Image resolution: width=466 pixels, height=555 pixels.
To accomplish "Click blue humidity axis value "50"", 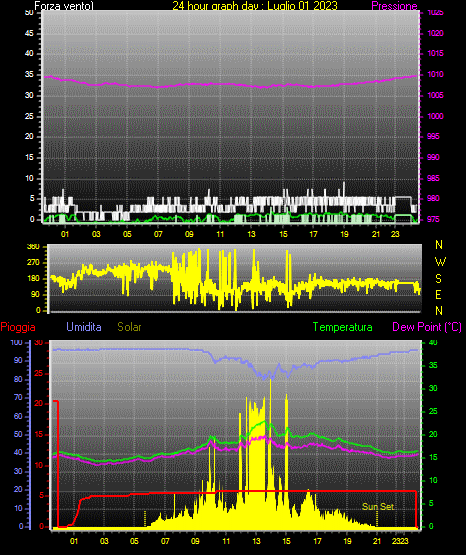I will pos(18,434).
